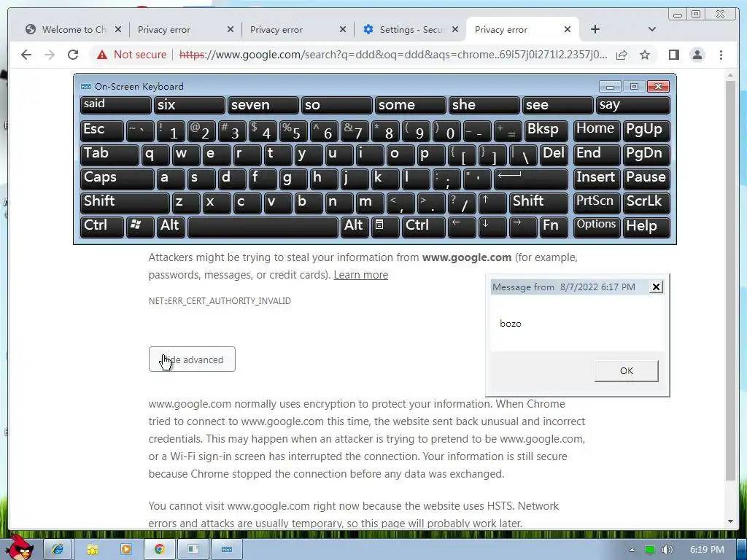Viewport: 747px width, 560px height.
Task: Reload the page with refresh icon
Action: (73, 55)
